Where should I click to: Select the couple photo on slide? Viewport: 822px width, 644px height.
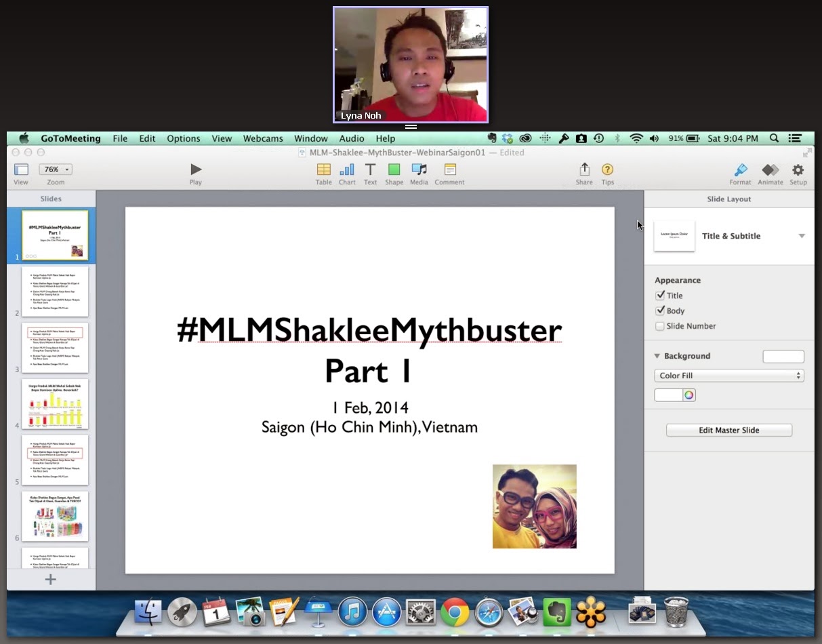(535, 506)
